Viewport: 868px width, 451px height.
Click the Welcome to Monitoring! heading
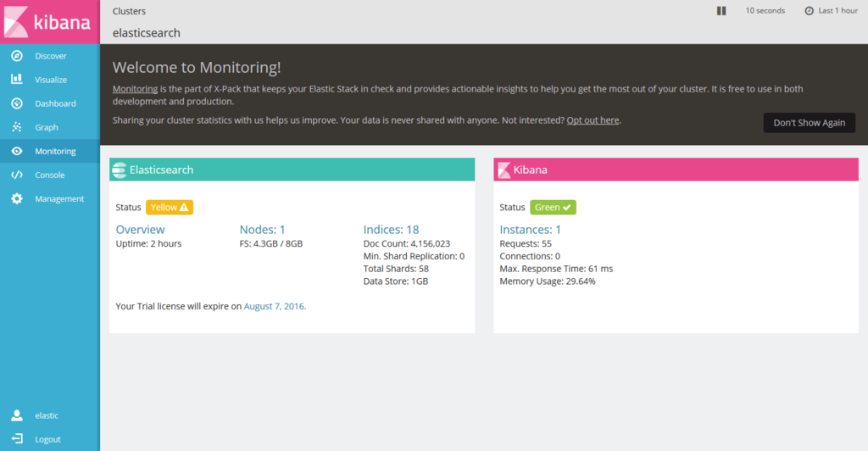(x=197, y=67)
